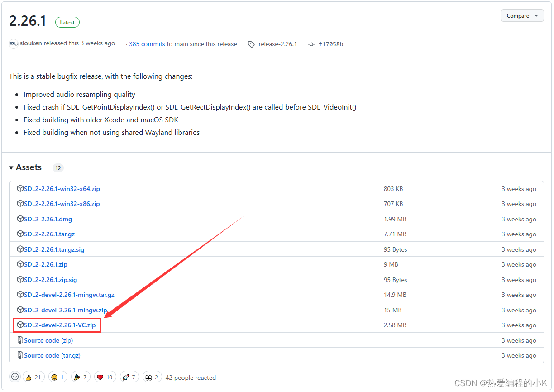
Task: Download SDL2-2.26.1.dmg
Action: coord(48,219)
